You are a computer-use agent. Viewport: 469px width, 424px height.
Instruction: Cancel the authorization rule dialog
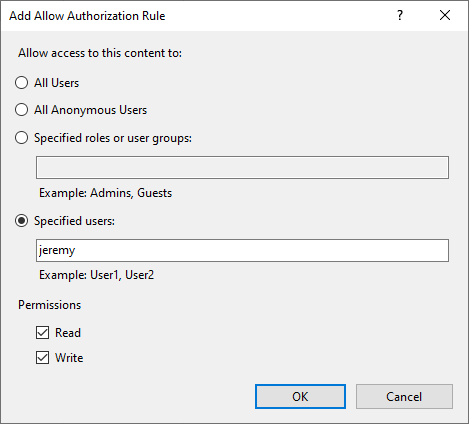pos(404,396)
